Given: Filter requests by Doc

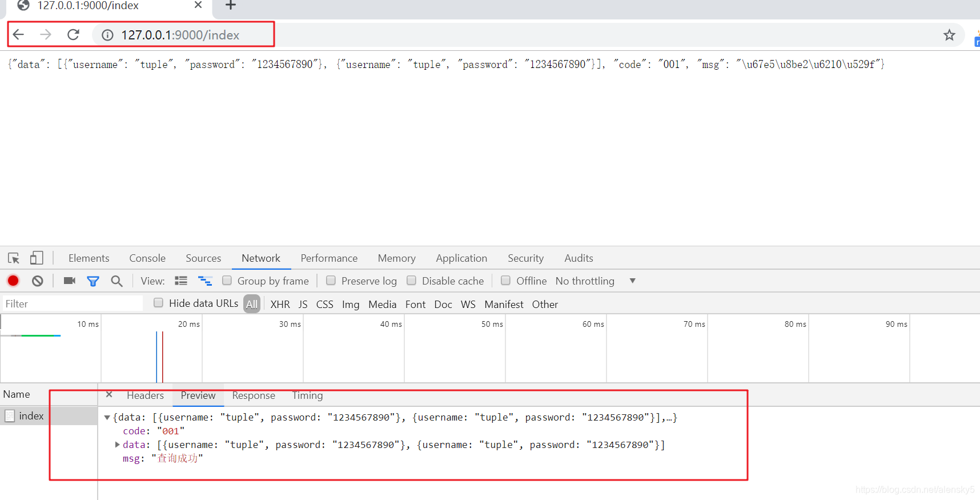Looking at the screenshot, I should click(x=443, y=305).
